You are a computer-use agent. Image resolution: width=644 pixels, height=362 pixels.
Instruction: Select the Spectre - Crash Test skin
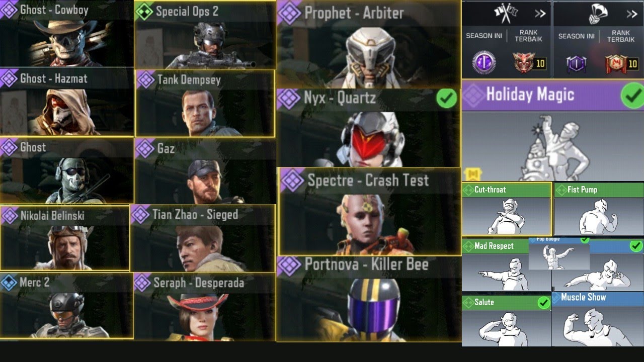pos(370,212)
